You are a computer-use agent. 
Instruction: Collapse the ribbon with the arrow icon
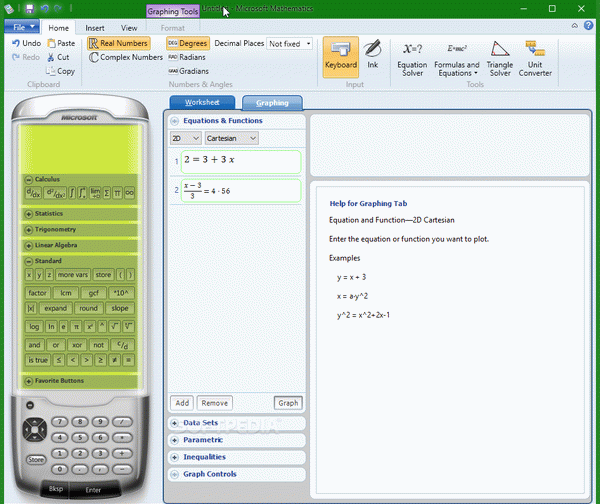(575, 26)
